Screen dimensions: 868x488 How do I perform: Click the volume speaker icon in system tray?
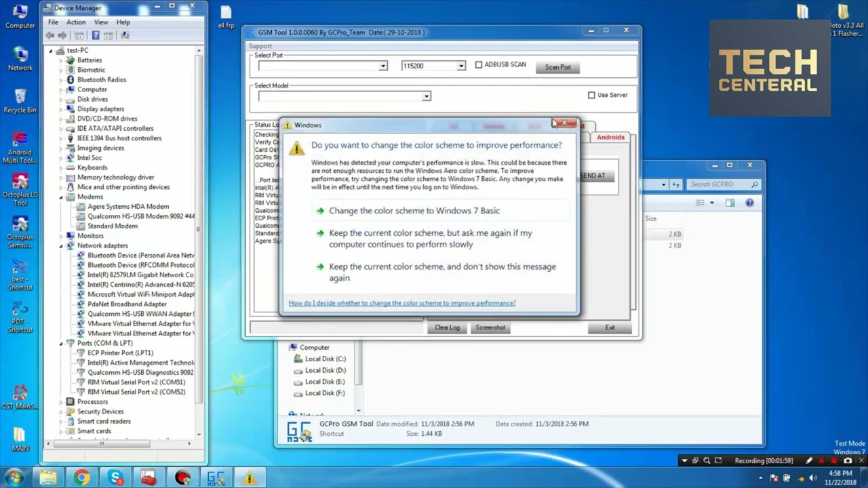pyautogui.click(x=812, y=478)
